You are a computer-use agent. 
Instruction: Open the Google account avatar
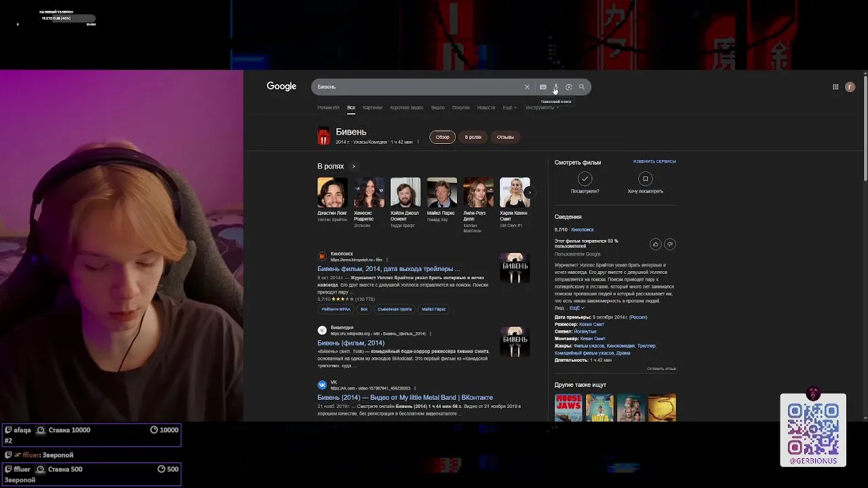pyautogui.click(x=850, y=87)
